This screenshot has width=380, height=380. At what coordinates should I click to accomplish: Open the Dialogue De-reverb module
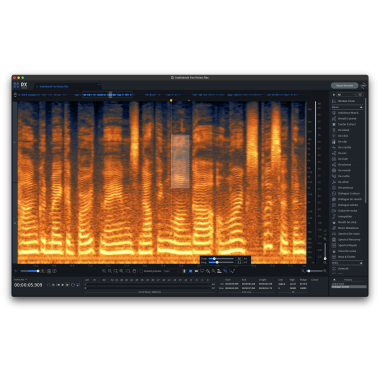[347, 199]
